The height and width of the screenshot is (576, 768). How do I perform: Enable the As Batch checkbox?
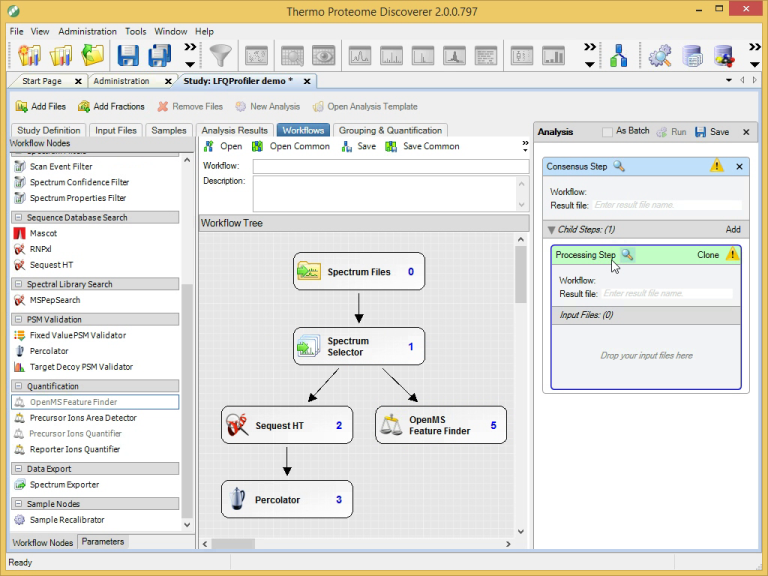pyautogui.click(x=607, y=132)
